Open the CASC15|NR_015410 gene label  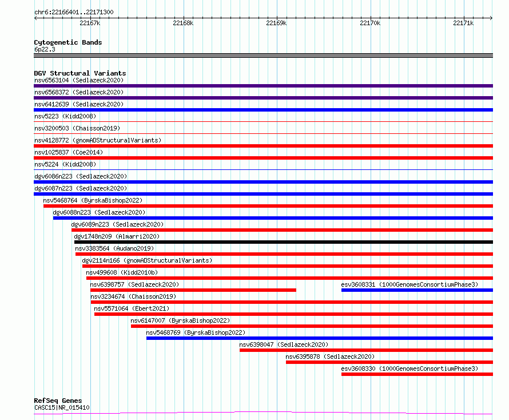[62, 407]
